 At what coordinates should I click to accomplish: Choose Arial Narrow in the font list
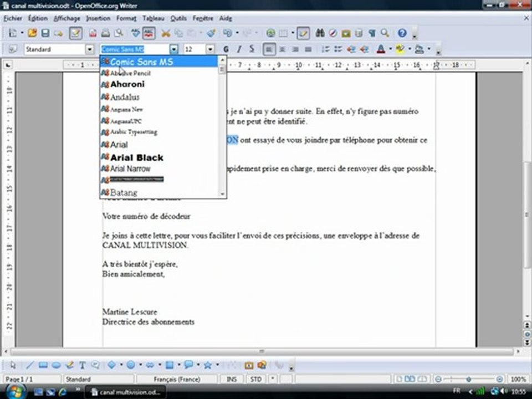point(160,168)
